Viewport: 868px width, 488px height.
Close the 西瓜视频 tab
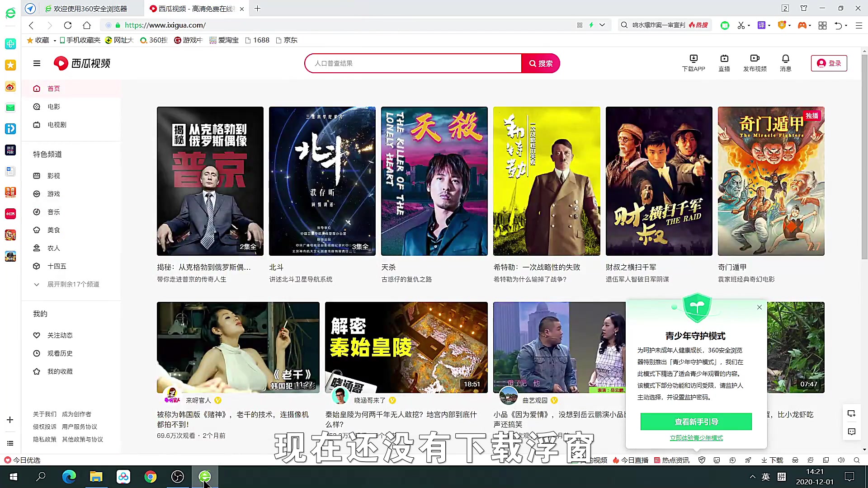point(242,9)
